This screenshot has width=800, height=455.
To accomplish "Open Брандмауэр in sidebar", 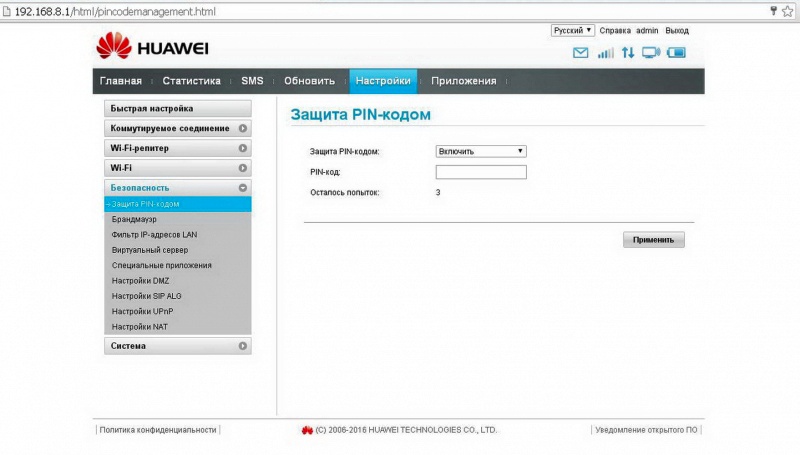I will [134, 219].
